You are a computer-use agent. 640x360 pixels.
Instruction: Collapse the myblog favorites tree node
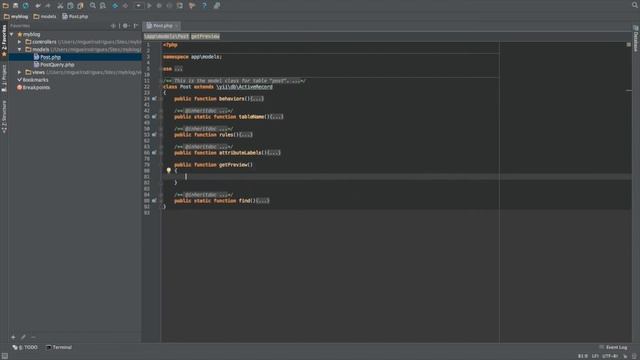click(x=12, y=34)
